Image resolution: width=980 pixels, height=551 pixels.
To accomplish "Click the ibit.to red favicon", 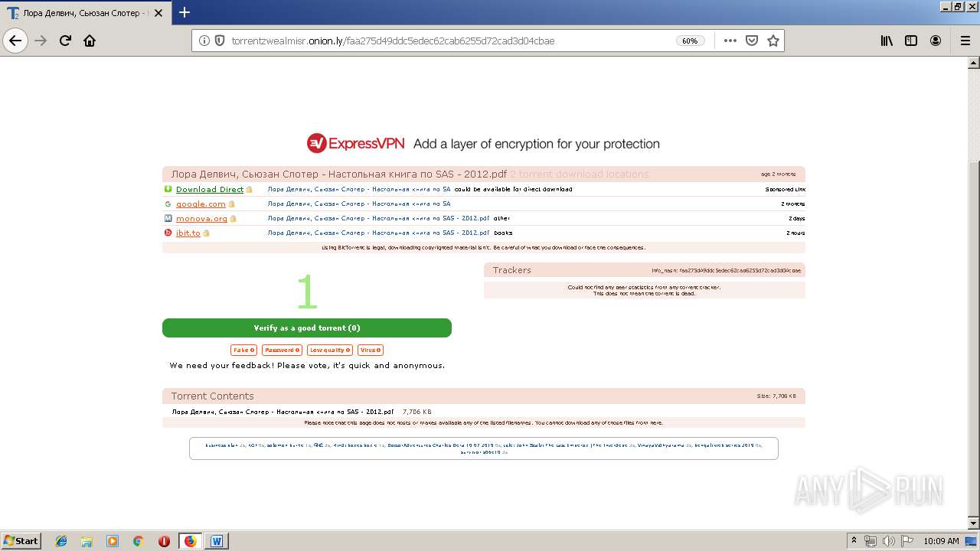I will click(x=168, y=233).
